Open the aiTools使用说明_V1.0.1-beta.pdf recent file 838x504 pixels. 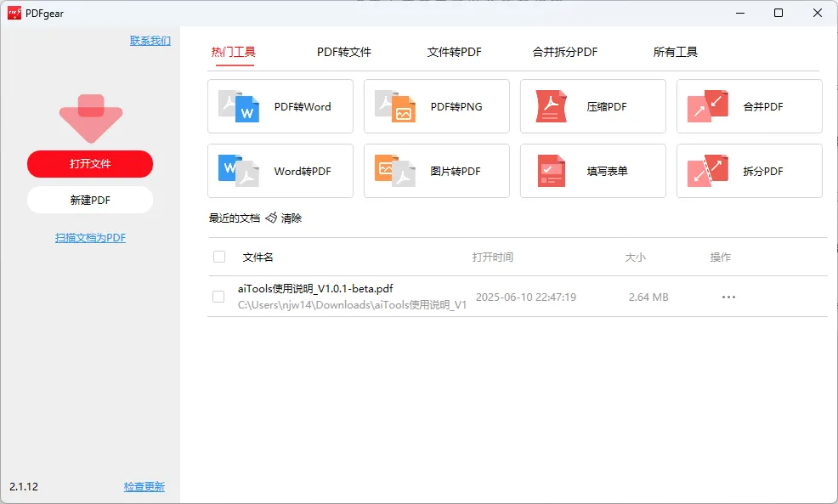[x=315, y=289]
